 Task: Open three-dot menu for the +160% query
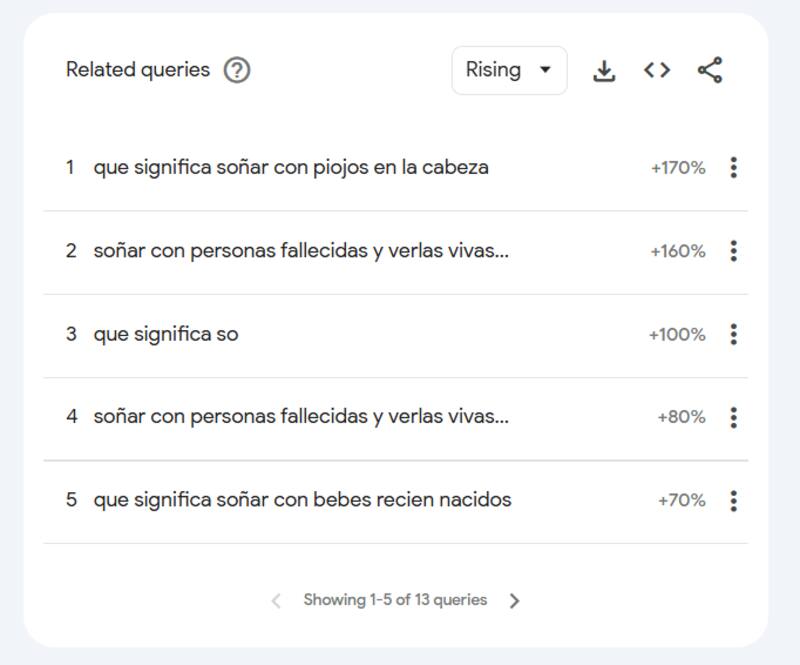(x=733, y=251)
